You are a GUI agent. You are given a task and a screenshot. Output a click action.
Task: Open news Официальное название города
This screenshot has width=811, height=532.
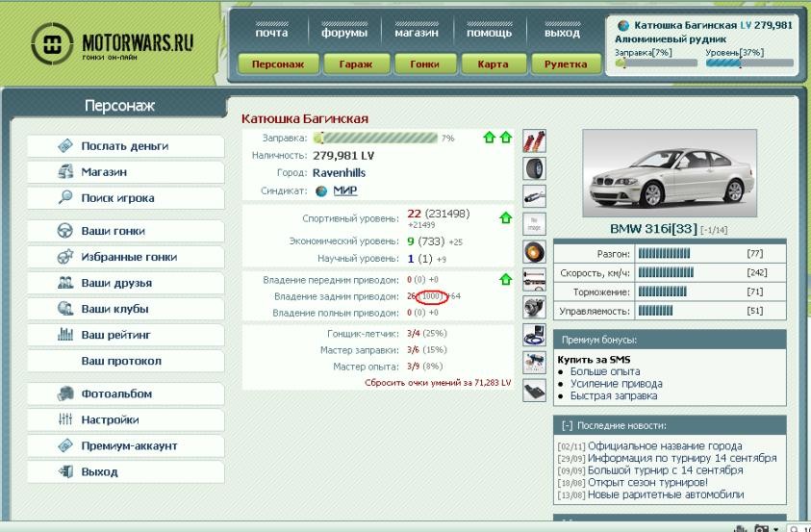tap(665, 445)
